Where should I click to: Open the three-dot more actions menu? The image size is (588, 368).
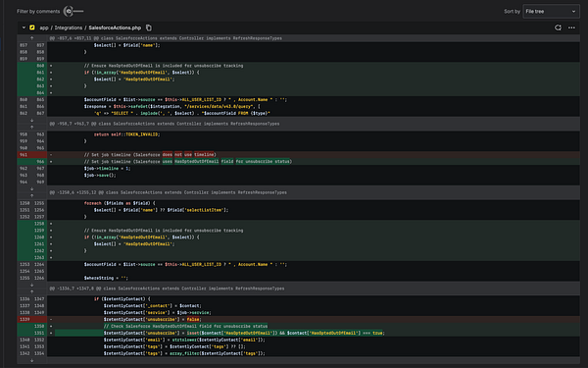pyautogui.click(x=571, y=27)
